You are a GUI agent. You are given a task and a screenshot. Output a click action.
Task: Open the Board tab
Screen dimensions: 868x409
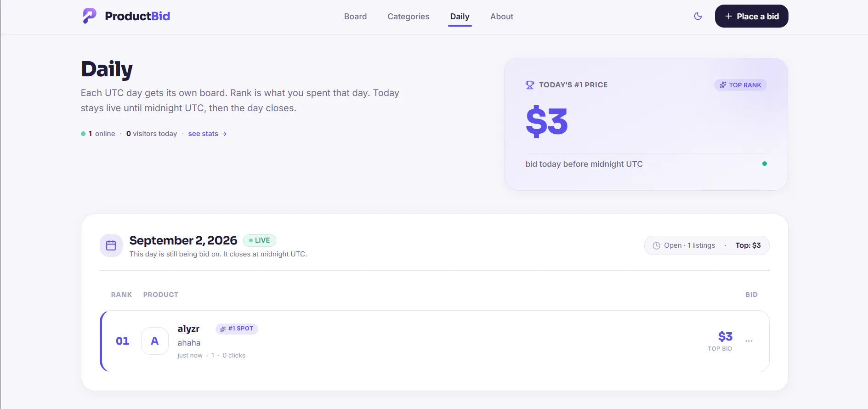click(355, 17)
